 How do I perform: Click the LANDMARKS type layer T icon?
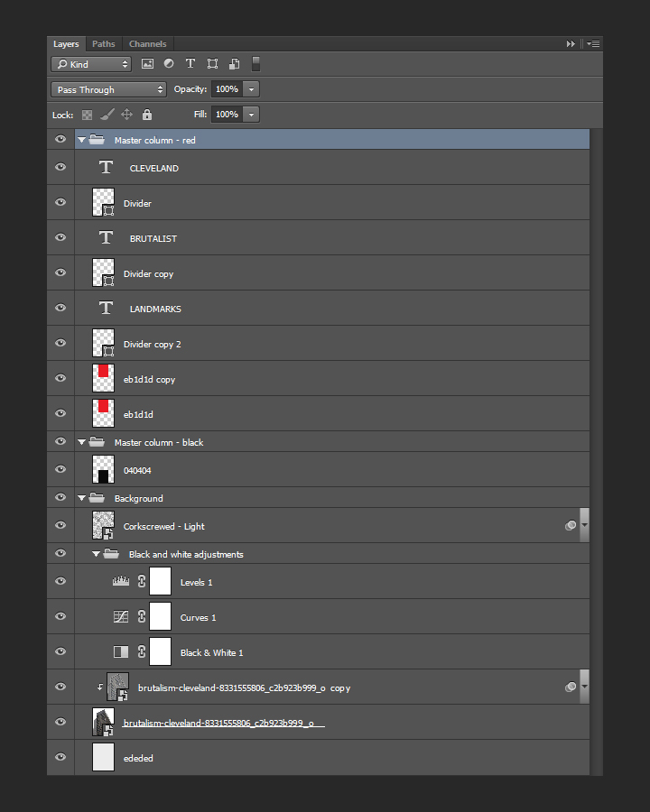click(x=107, y=309)
